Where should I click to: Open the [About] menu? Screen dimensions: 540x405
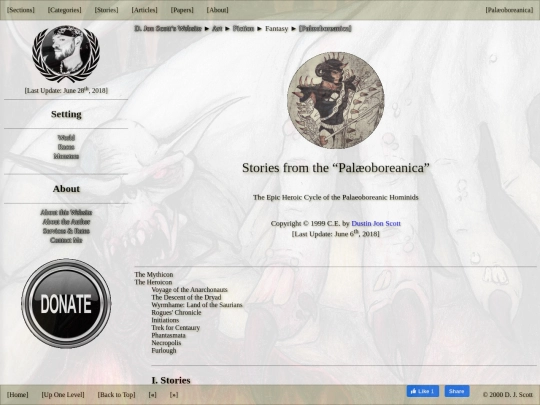218,10
